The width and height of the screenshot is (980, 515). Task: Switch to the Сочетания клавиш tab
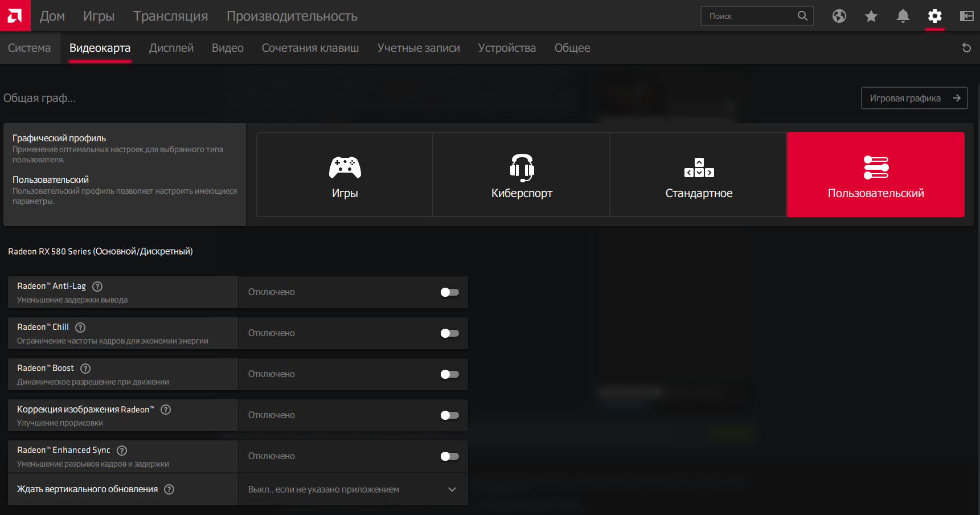click(310, 48)
